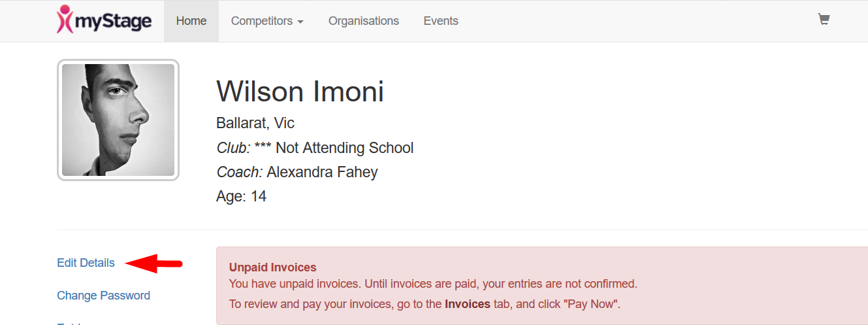Go to the Organisations page
The height and width of the screenshot is (325, 868).
[x=364, y=21]
